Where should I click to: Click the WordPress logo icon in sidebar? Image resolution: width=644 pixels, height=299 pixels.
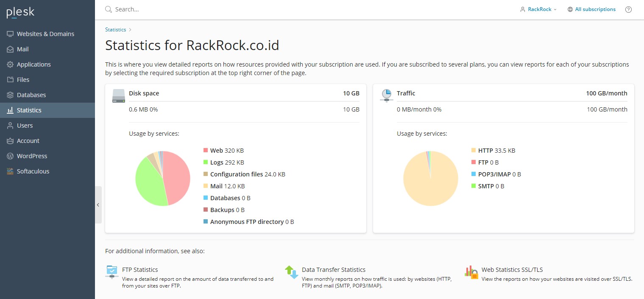(10, 156)
